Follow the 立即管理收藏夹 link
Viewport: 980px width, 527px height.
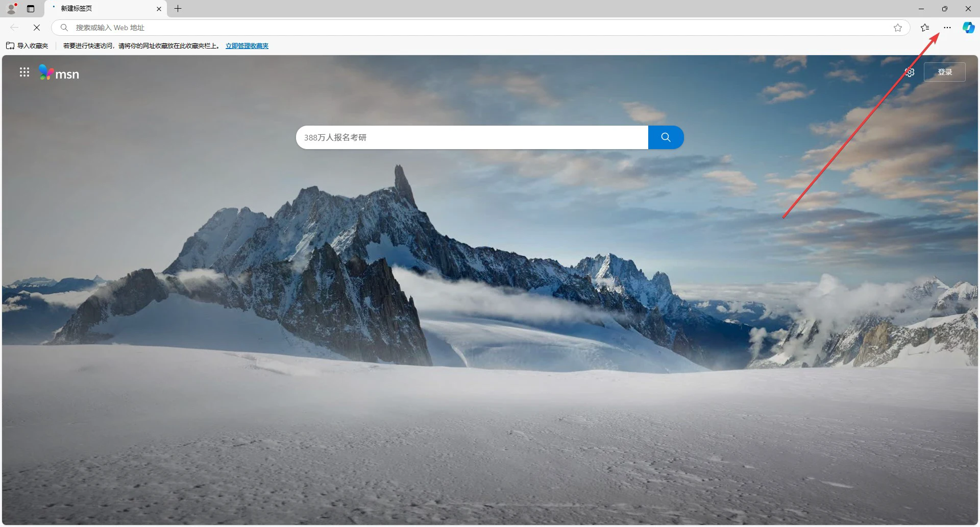click(247, 46)
